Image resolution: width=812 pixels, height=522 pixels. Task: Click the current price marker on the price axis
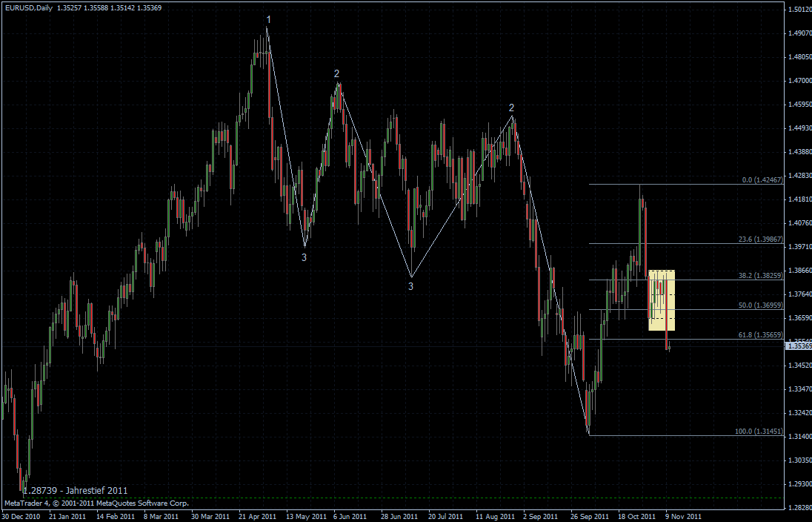point(799,346)
